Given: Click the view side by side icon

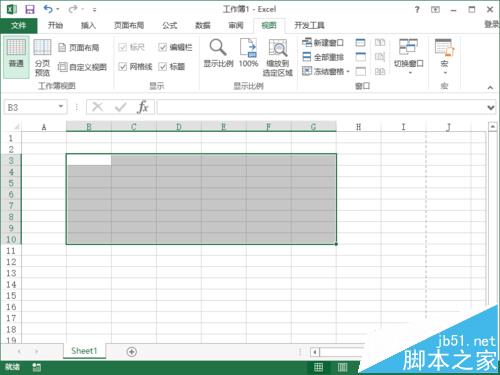Looking at the screenshot, I should coord(380,43).
